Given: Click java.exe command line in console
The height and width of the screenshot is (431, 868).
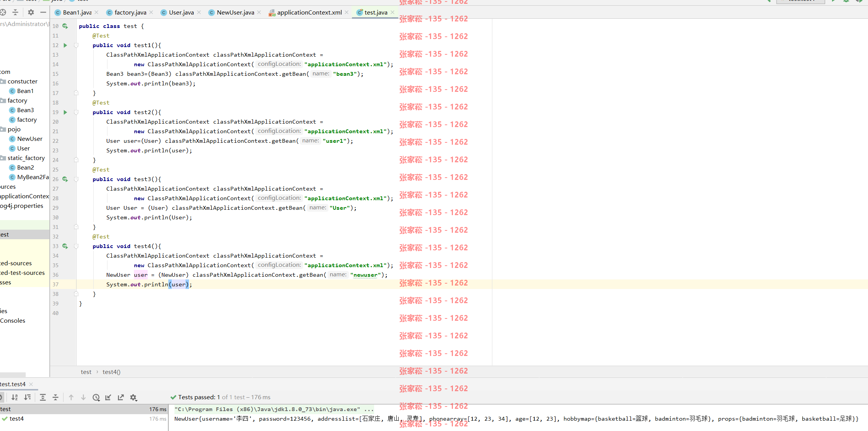Looking at the screenshot, I should (274, 409).
